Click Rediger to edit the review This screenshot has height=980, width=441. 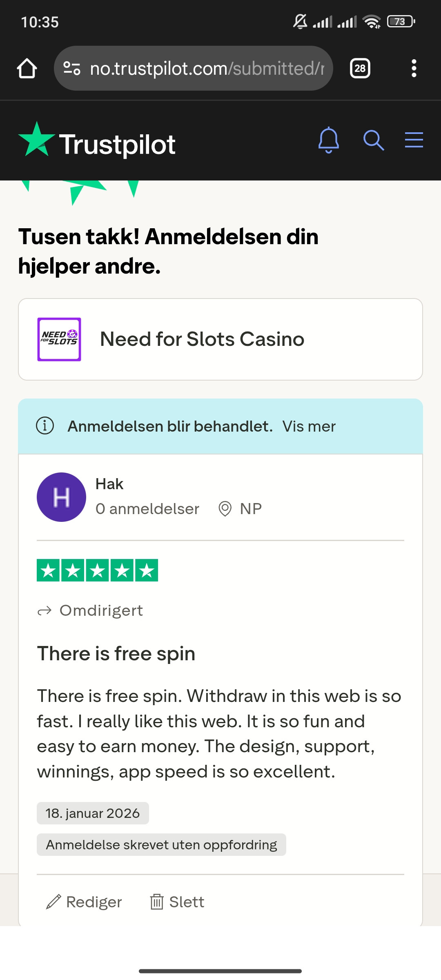coord(84,902)
